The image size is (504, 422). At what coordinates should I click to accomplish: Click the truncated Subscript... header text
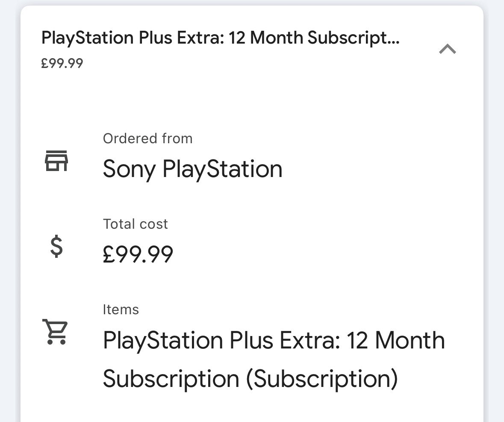point(354,38)
